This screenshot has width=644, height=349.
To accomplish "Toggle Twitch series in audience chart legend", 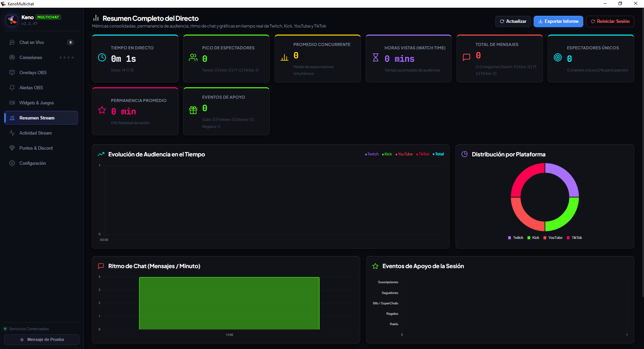I will pos(372,154).
